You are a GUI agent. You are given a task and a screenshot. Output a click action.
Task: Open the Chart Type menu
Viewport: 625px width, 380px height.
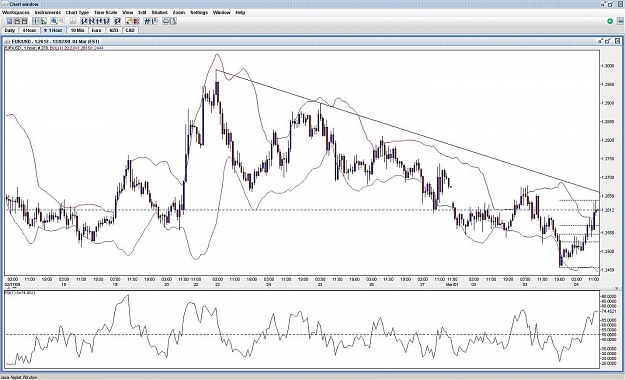click(77, 12)
